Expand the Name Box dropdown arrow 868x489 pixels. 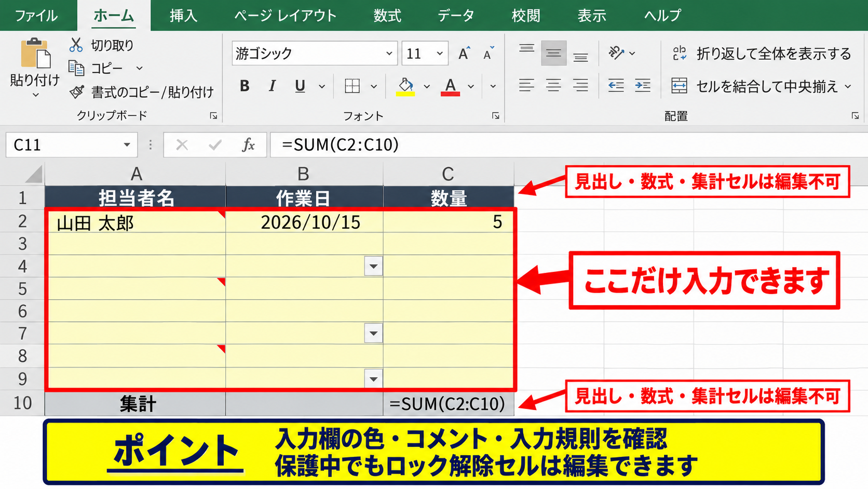[x=127, y=145]
